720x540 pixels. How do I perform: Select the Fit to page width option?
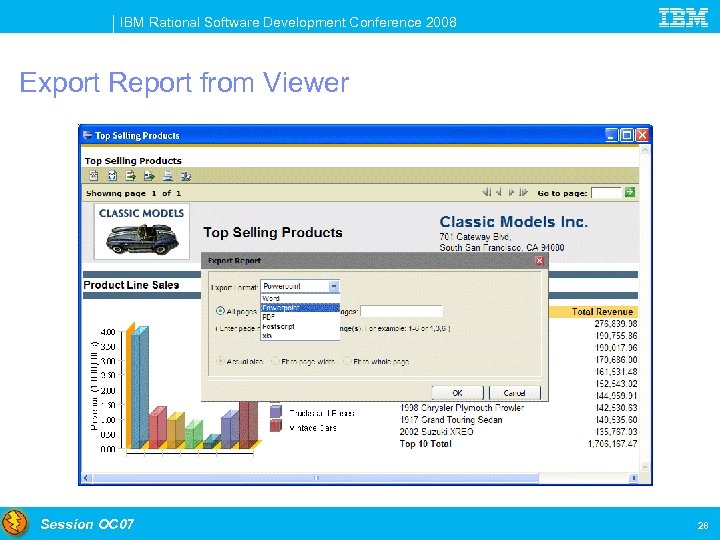click(x=275, y=361)
